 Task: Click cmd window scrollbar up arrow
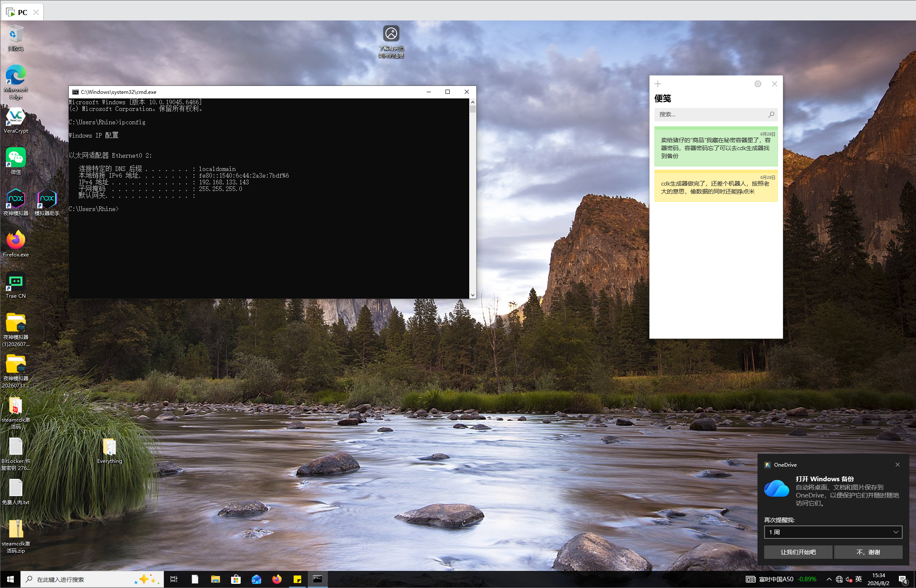coord(473,102)
